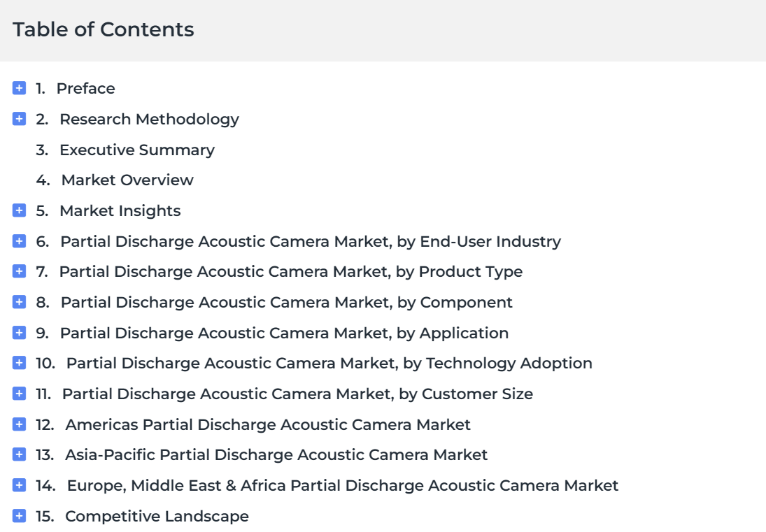Image resolution: width=766 pixels, height=532 pixels.
Task: Click plus icon beside Customer Size chapter
Action: coord(19,394)
